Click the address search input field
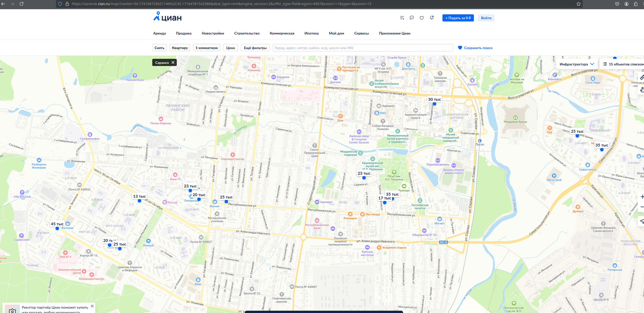The image size is (644, 313). pyautogui.click(x=362, y=48)
